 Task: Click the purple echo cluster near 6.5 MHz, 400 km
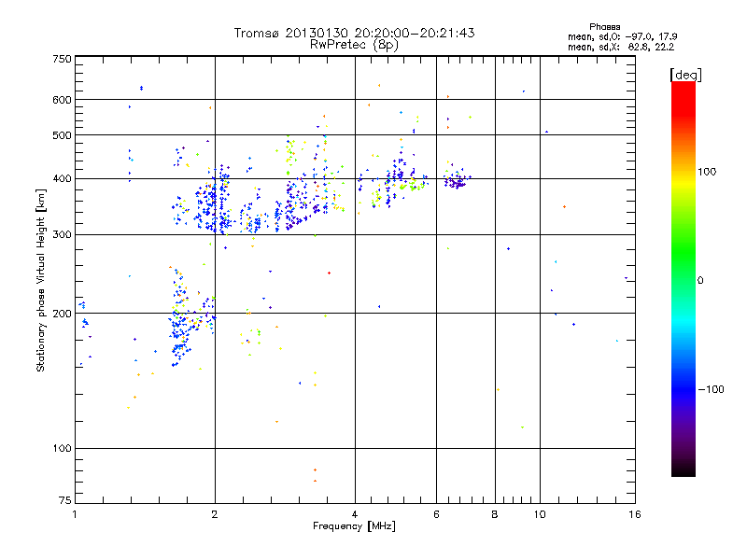coord(458,181)
